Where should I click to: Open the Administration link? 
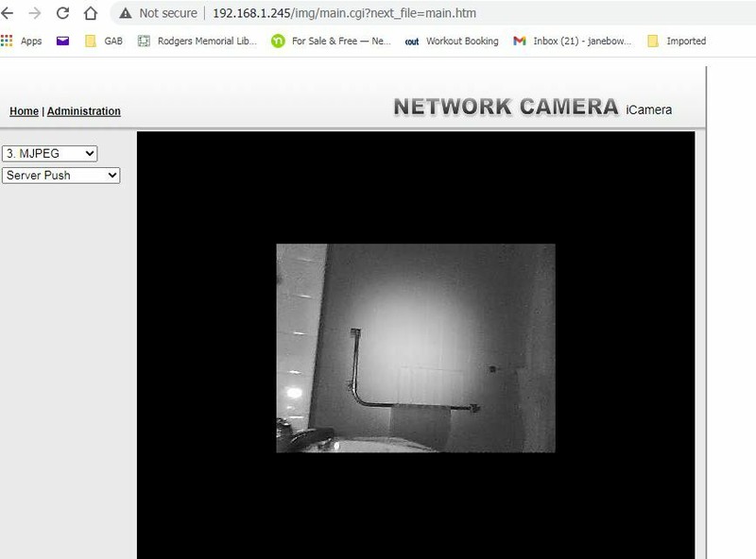point(84,111)
